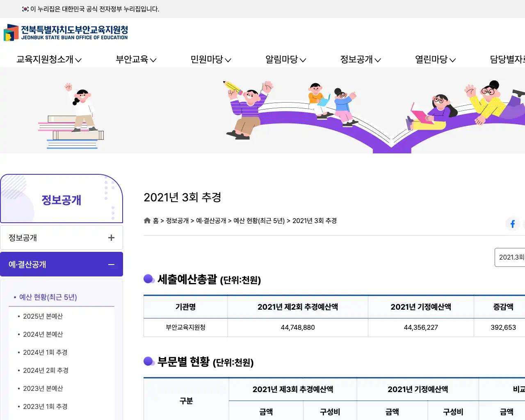Viewport: 525px width, 420px height.
Task: Open the 담당별자료 menu
Action: (x=507, y=59)
